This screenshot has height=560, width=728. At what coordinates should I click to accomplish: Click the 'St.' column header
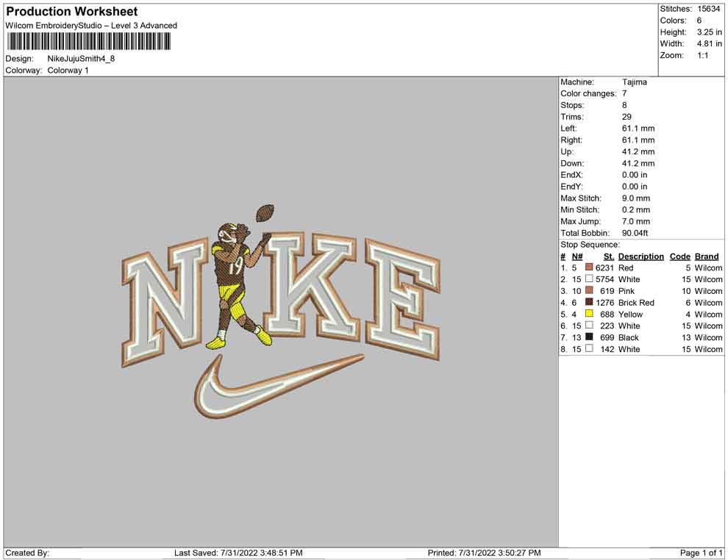coord(609,256)
